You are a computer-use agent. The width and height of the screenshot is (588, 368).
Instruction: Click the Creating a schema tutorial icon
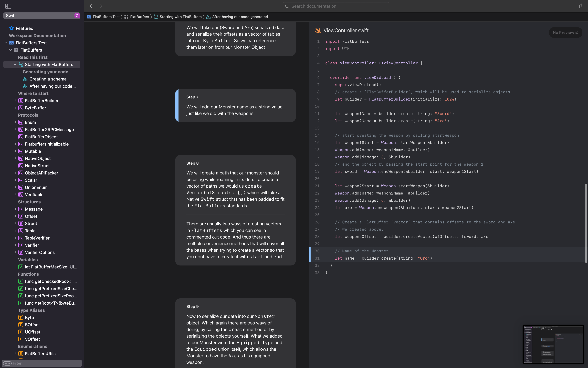[25, 79]
